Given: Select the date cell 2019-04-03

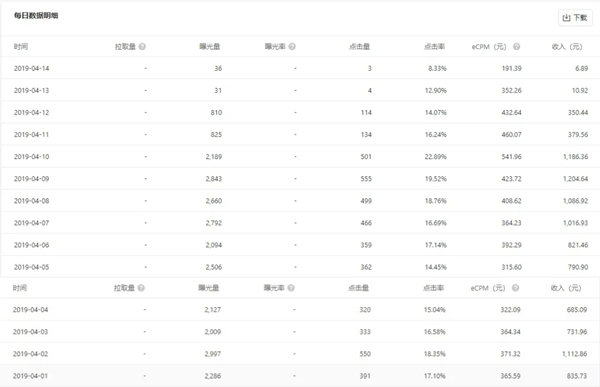Looking at the screenshot, I should pos(30,332).
